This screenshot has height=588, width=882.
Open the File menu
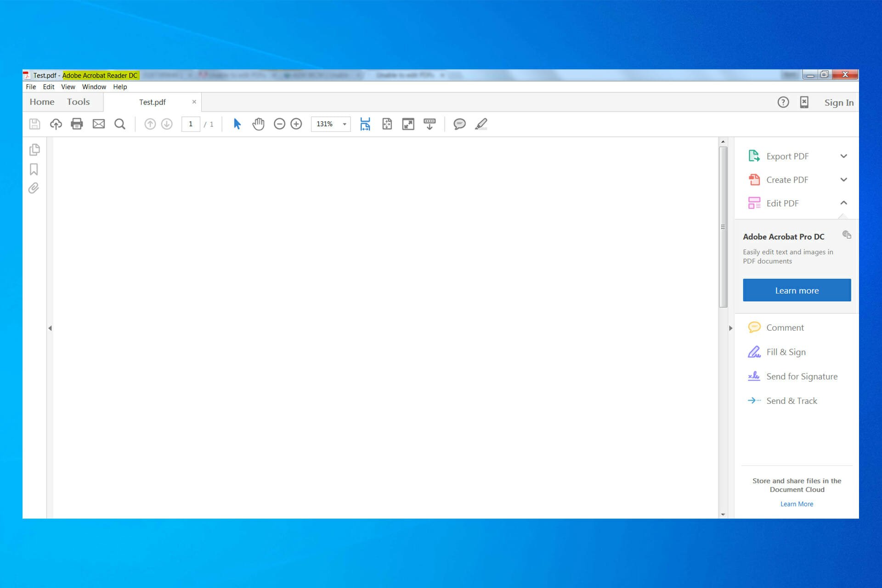pyautogui.click(x=31, y=86)
